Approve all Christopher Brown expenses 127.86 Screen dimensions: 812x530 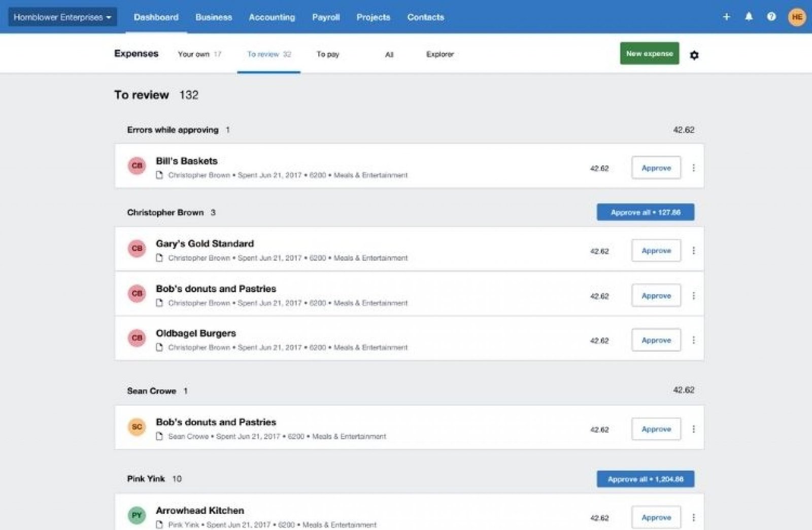(646, 213)
